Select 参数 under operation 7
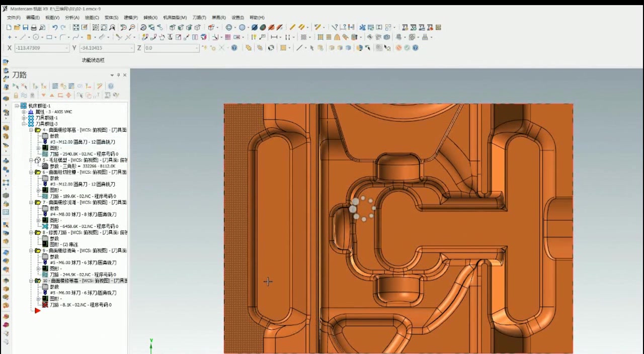The width and height of the screenshot is (644, 354). pos(54,208)
